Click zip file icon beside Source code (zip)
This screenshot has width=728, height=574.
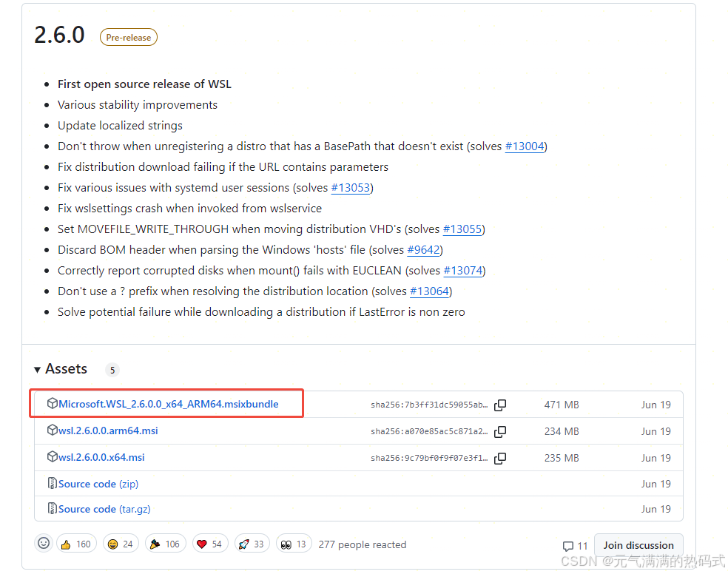[53, 483]
